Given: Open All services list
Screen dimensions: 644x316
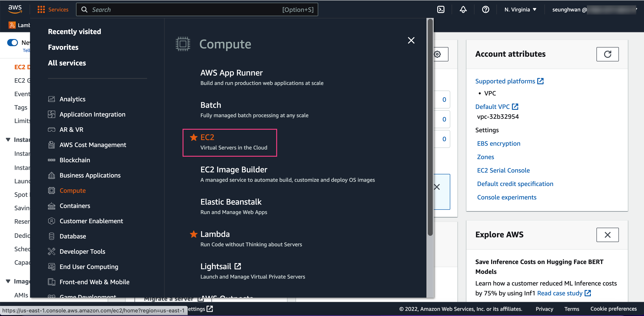Looking at the screenshot, I should (x=67, y=63).
